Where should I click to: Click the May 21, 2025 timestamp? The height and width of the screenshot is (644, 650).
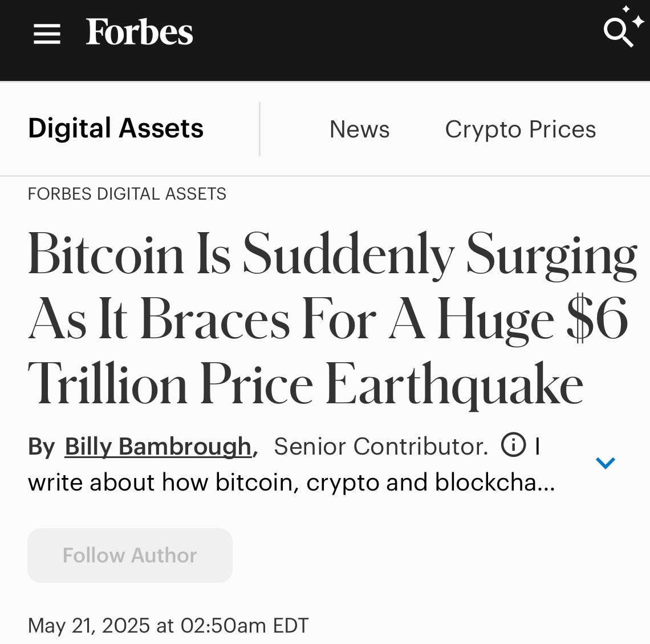click(168, 625)
